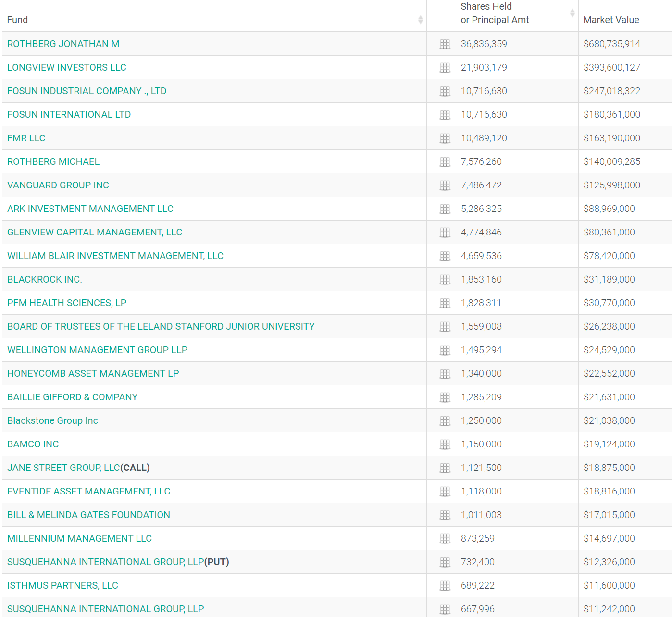This screenshot has height=617, width=672.
Task: Open the grid icon for BILL & MELINDA GATES FOUNDATION
Action: 445,515
